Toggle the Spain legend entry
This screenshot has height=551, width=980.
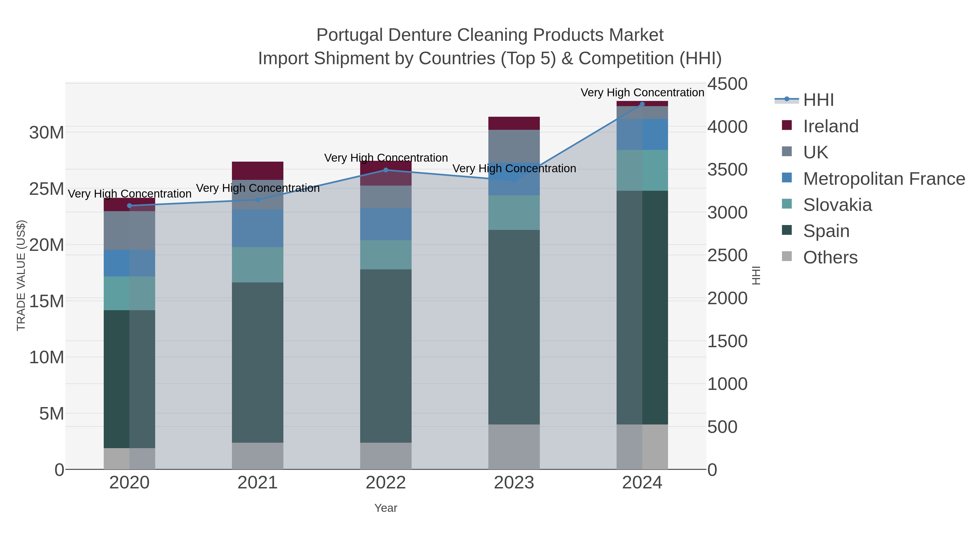pyautogui.click(x=815, y=231)
